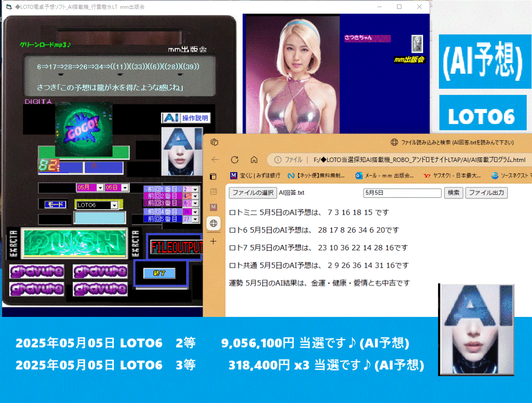Image resolution: width=532 pixels, height=403 pixels.
Task: Open the 前回1番目 number dropdown
Action: (195, 189)
